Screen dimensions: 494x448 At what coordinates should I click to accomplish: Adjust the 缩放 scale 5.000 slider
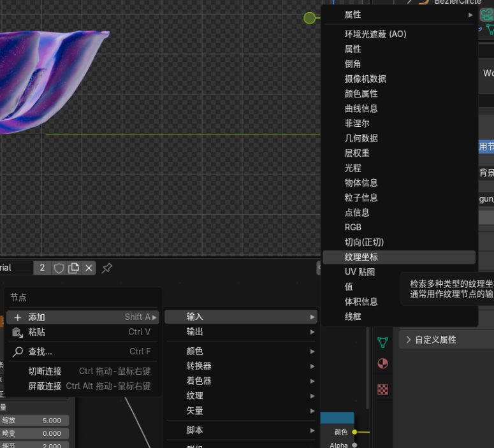coord(34,420)
